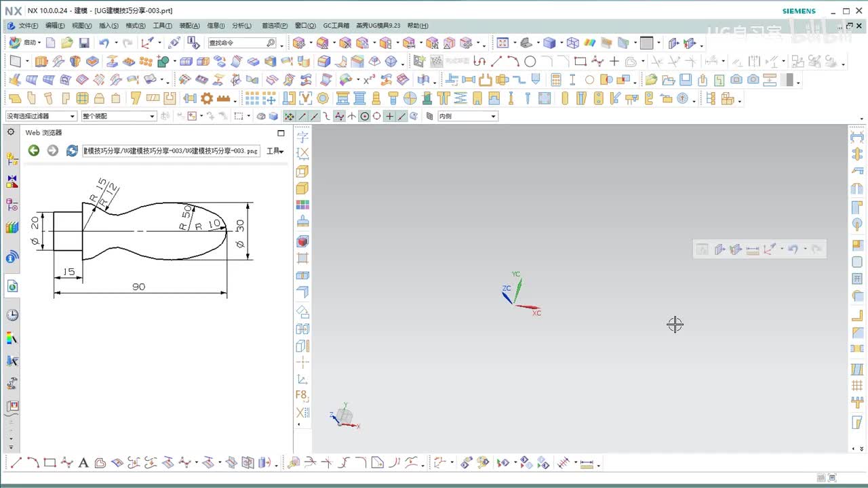Maximize the Web 浏览器 panel
This screenshot has width=868, height=488.
point(281,133)
